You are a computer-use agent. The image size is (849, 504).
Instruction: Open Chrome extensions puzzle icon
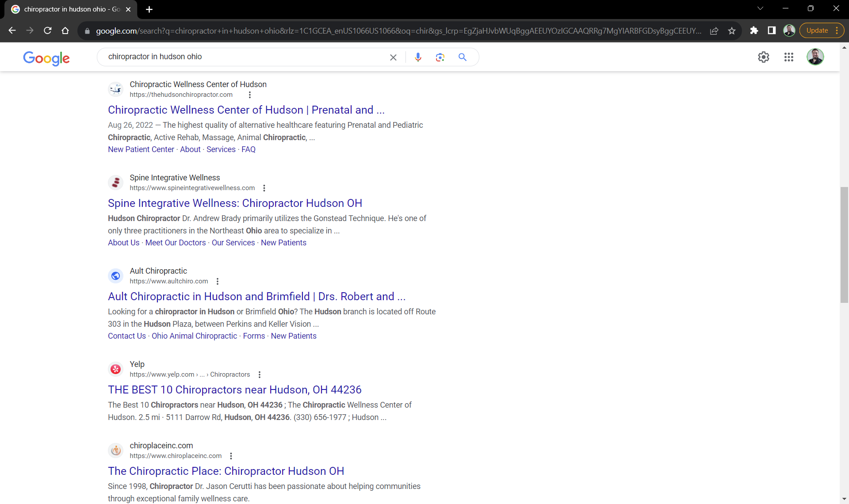tap(754, 31)
